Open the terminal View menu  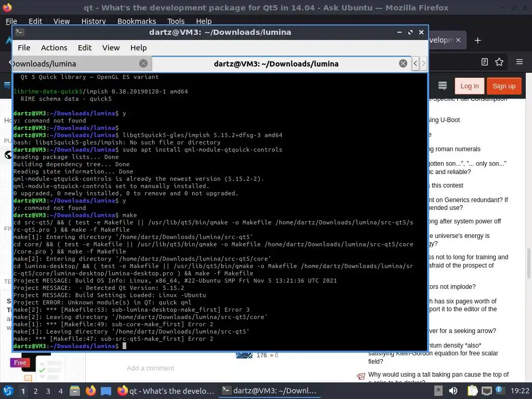click(111, 48)
